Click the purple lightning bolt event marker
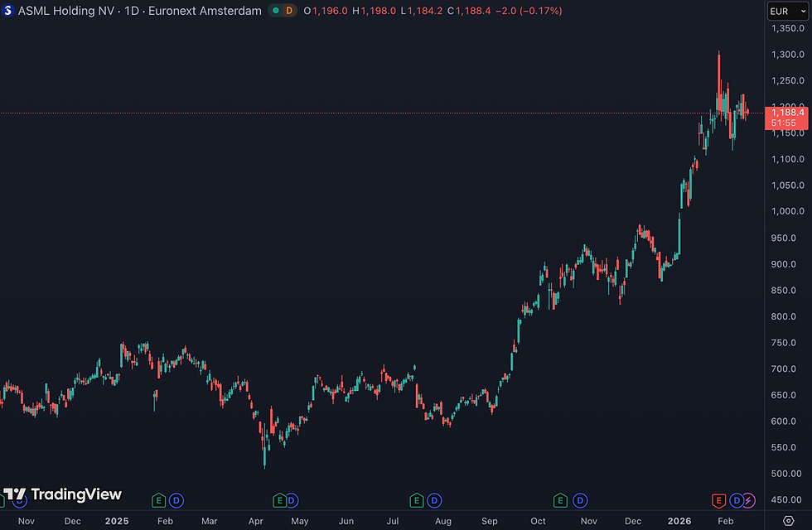 (749, 500)
